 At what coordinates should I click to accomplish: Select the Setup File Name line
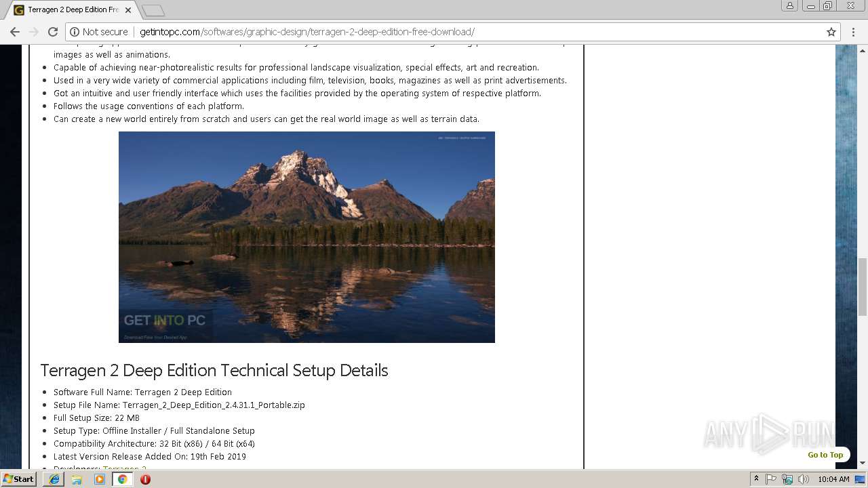[179, 405]
